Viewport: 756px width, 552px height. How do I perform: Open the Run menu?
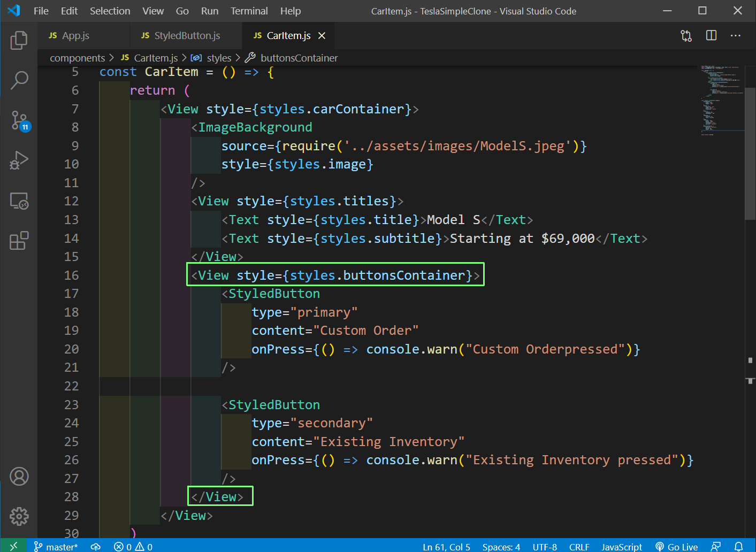(x=210, y=11)
